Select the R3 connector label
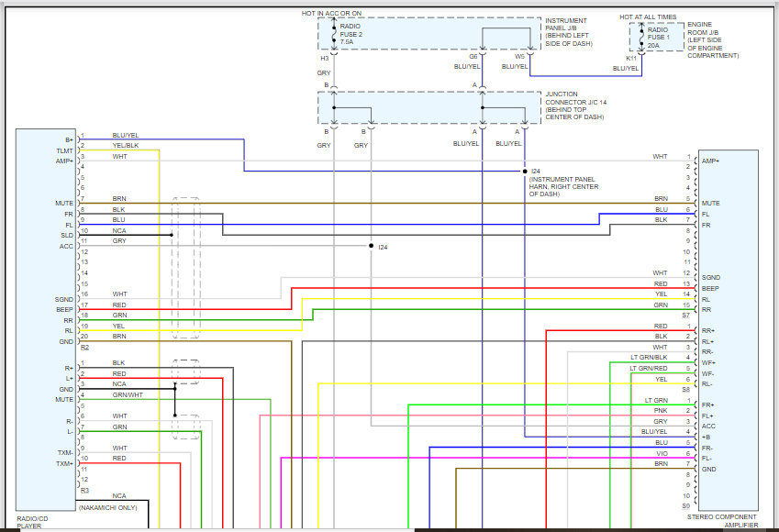The height and width of the screenshot is (532, 779). coord(84,491)
